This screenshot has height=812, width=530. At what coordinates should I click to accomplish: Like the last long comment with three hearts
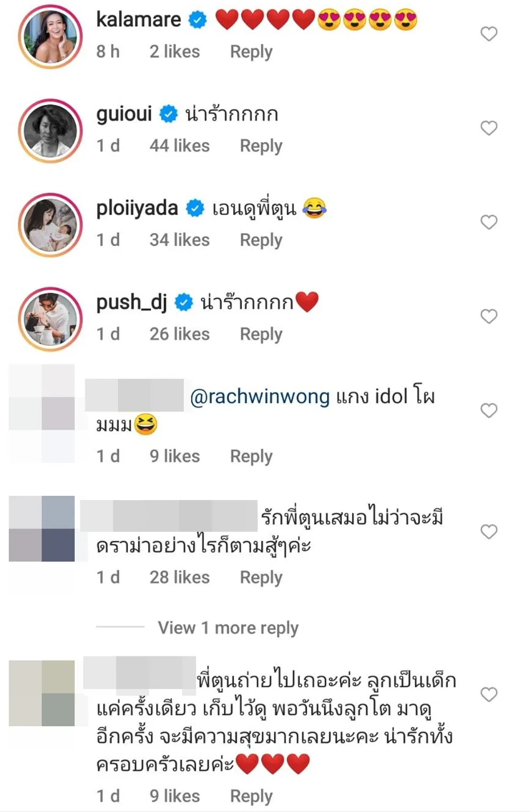coord(489,694)
